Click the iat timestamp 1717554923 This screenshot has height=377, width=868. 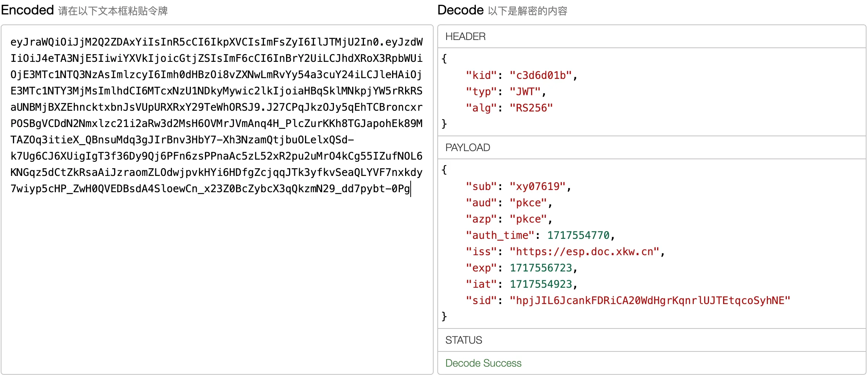point(540,284)
